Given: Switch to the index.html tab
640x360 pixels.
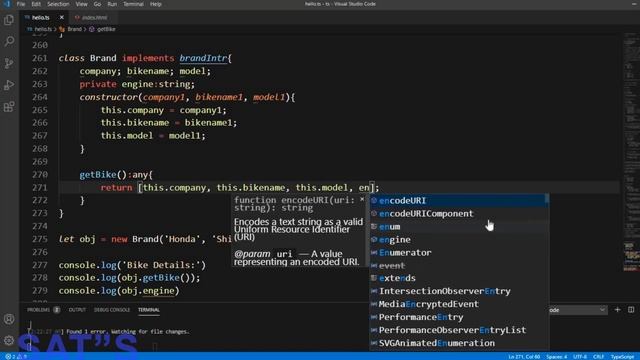Looking at the screenshot, I should [x=94, y=18].
